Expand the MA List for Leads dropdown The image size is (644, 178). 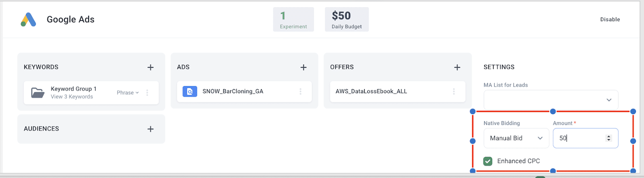pyautogui.click(x=551, y=100)
